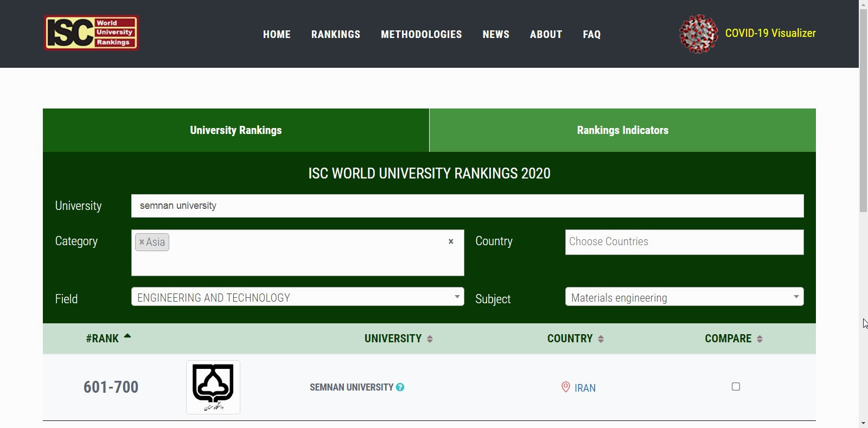Sort by the COMPARE column
The height and width of the screenshot is (428, 868).
[734, 338]
